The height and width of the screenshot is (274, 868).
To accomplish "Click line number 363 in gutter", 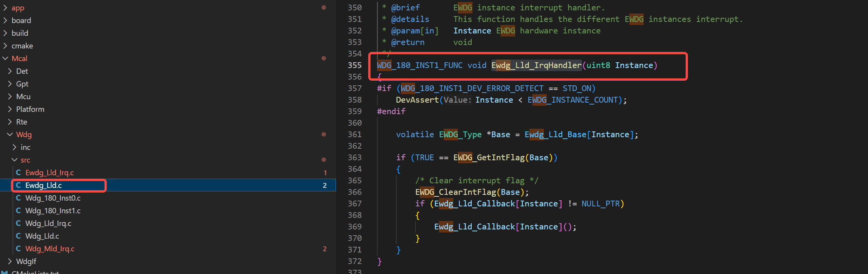I will [x=355, y=158].
